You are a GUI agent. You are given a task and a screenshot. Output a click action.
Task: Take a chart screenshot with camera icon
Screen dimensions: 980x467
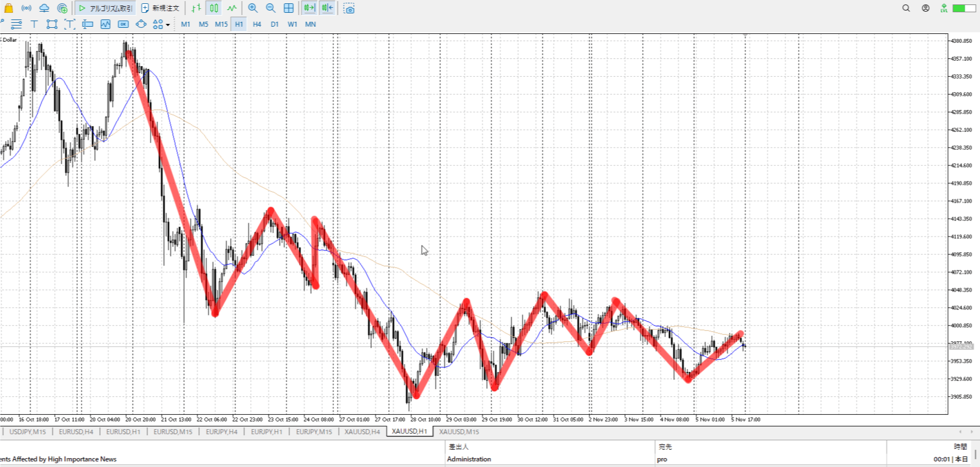(349, 8)
